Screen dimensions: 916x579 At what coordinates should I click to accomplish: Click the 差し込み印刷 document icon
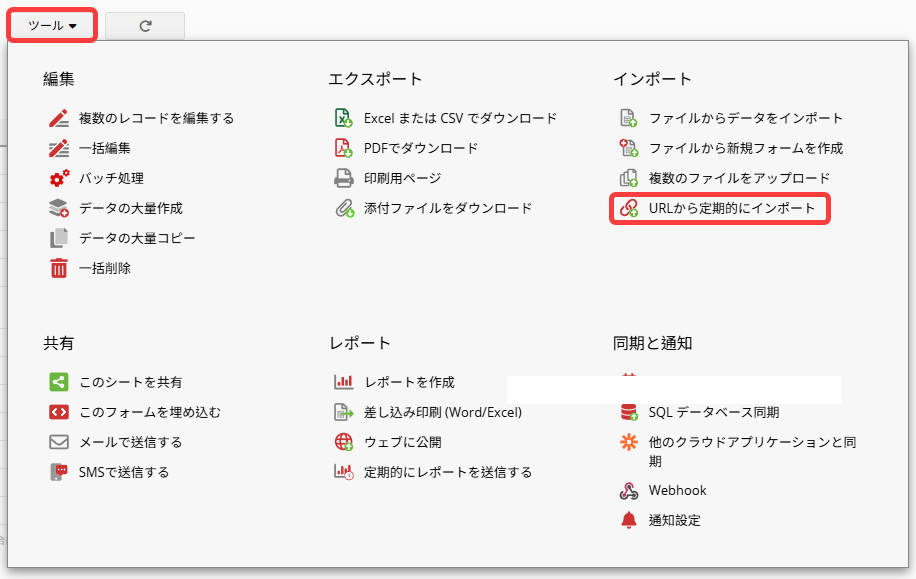click(x=344, y=412)
